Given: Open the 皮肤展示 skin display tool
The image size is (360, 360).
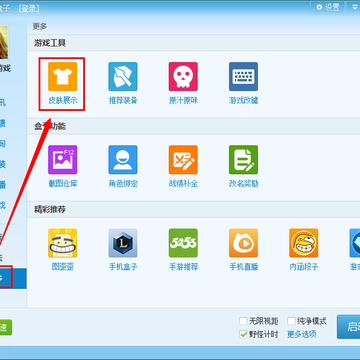Looking at the screenshot, I should 62,83.
